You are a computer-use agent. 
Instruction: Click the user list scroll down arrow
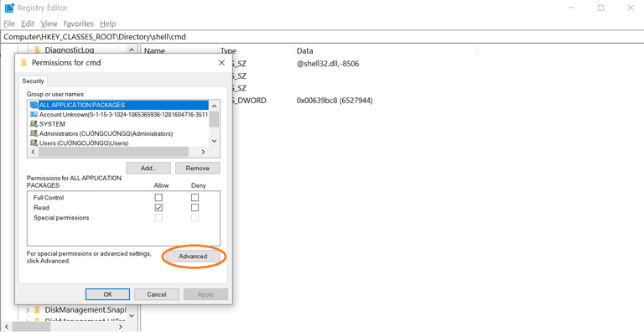pyautogui.click(x=214, y=141)
